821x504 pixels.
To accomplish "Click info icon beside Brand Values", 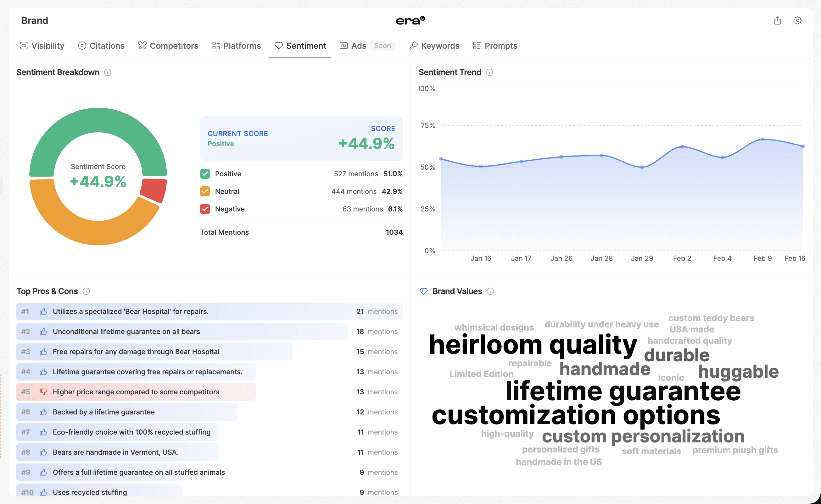I will [x=490, y=291].
